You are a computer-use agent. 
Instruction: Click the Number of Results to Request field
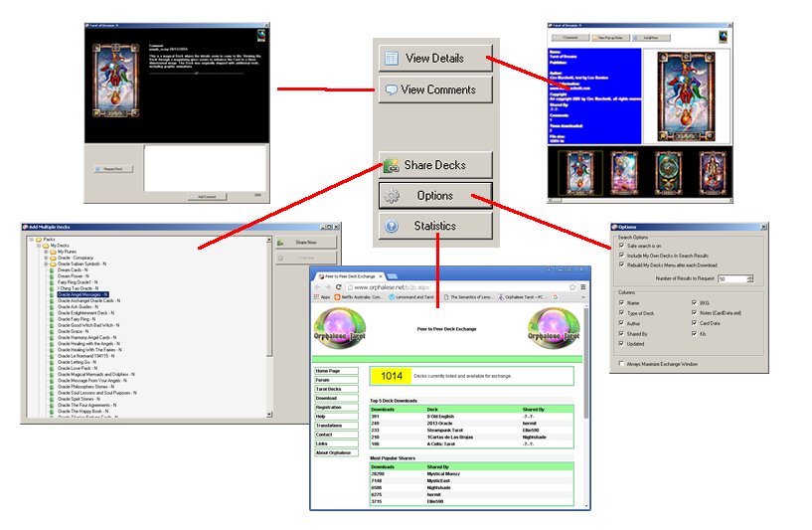[731, 278]
